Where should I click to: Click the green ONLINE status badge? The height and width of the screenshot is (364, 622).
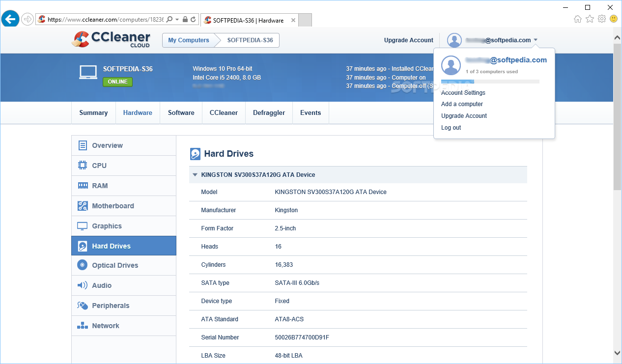pos(117,82)
